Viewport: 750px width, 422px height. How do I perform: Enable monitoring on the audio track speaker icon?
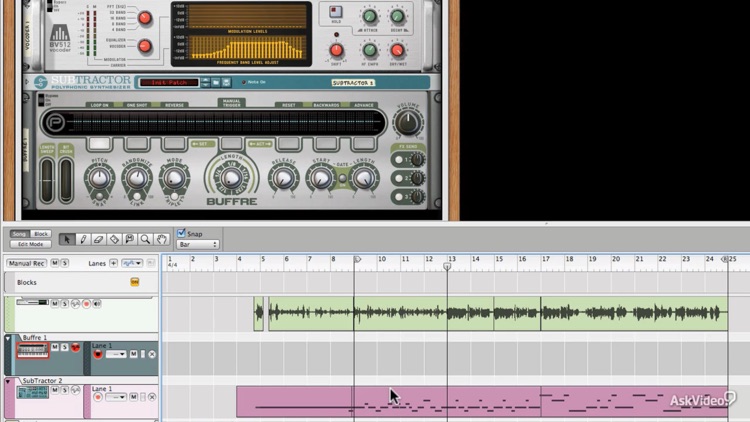coord(97,304)
